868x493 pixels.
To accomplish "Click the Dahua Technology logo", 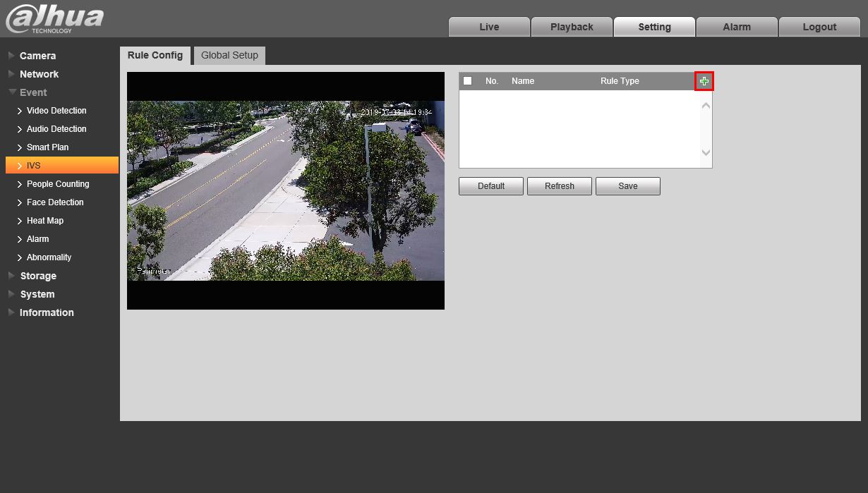I will tap(55, 19).
